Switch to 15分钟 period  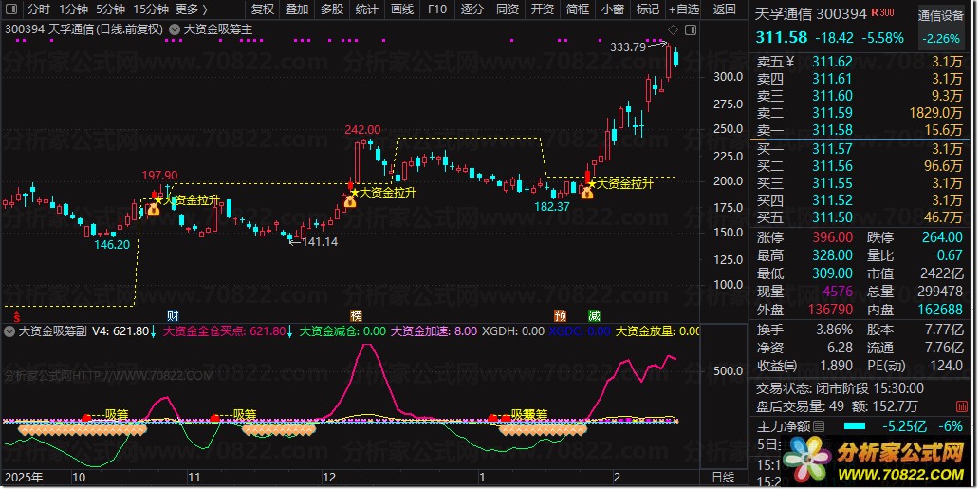(151, 9)
